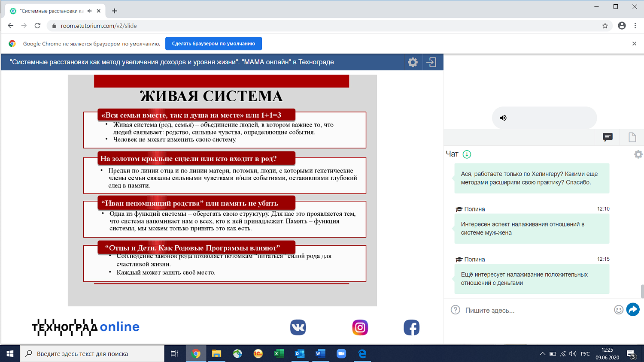Click the exit room icon in header
The image size is (644, 362).
point(431,62)
